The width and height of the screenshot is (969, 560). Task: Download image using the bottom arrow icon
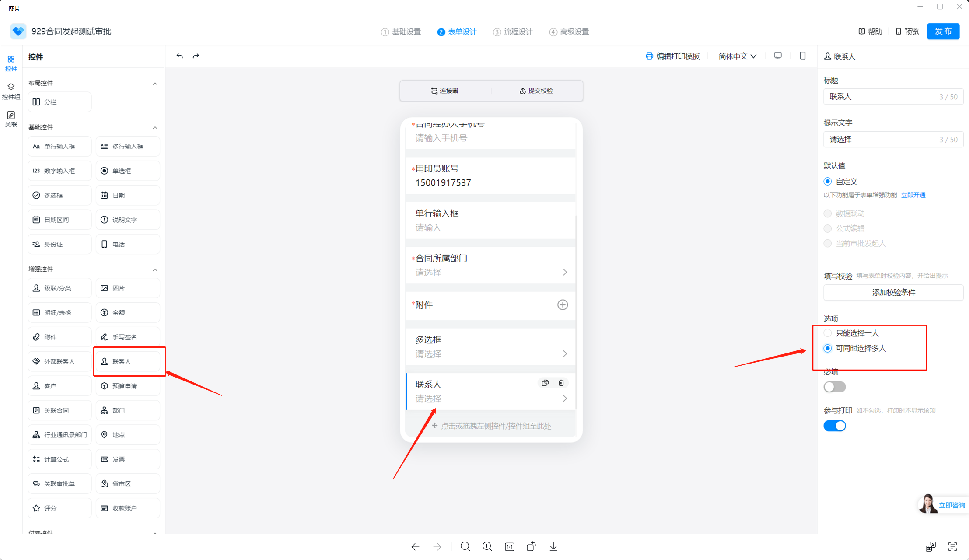[553, 546]
